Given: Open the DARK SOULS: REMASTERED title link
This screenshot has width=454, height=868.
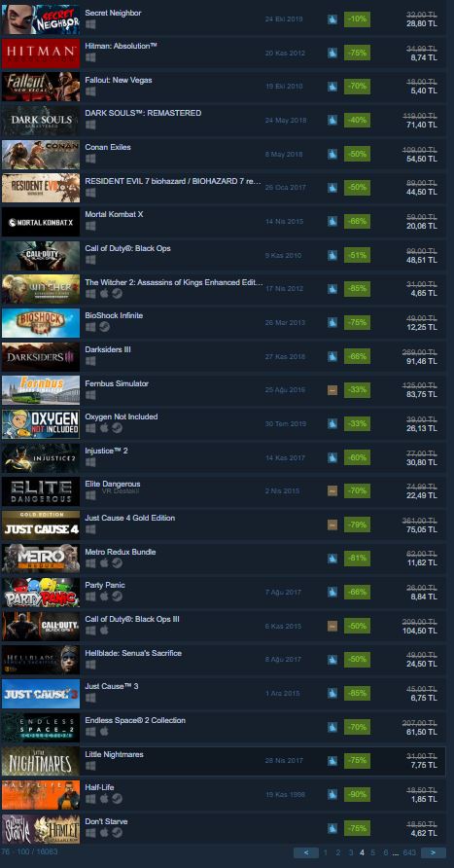Looking at the screenshot, I should [143, 113].
